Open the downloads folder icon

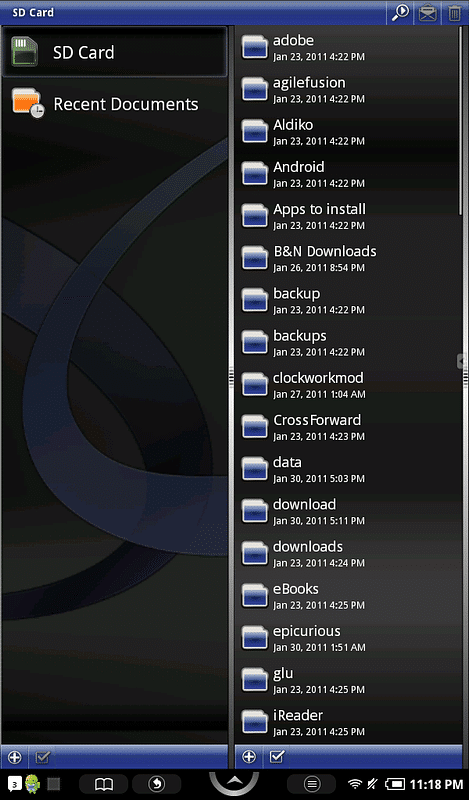coord(255,554)
